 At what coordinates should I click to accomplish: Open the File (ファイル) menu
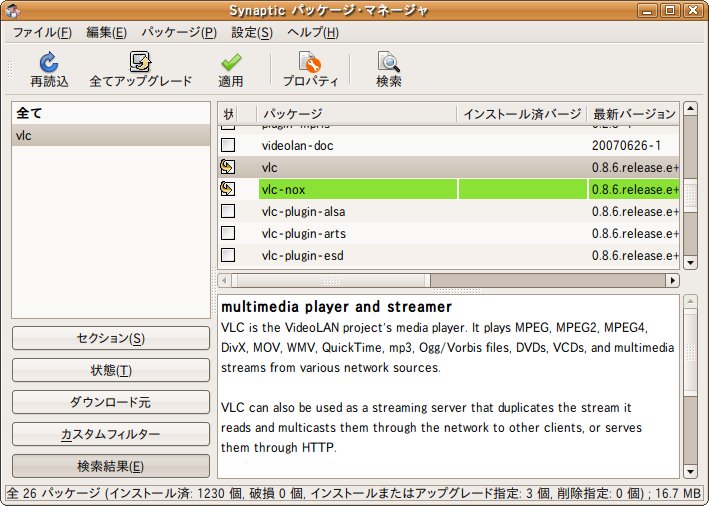point(41,32)
